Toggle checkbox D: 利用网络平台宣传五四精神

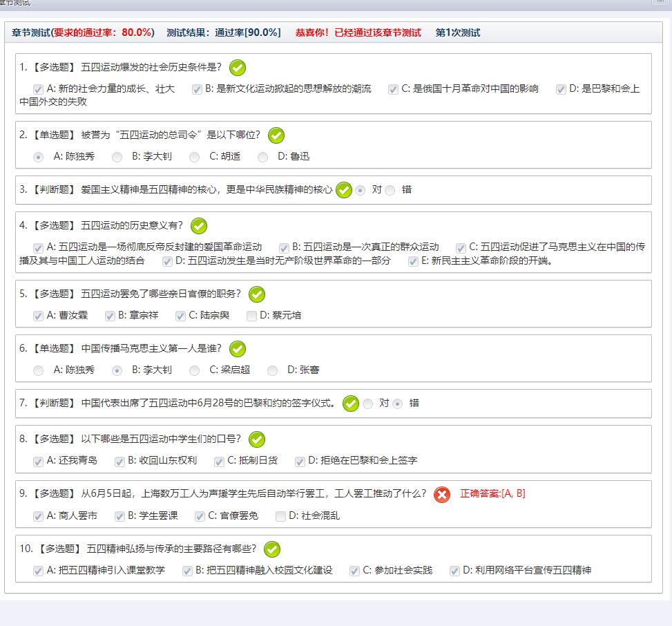coord(454,571)
